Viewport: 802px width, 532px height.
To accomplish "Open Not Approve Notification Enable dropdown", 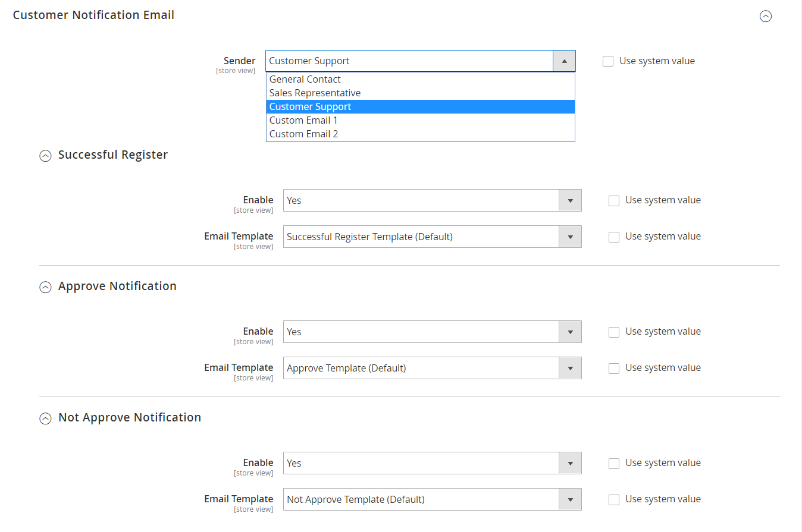I will pos(432,463).
